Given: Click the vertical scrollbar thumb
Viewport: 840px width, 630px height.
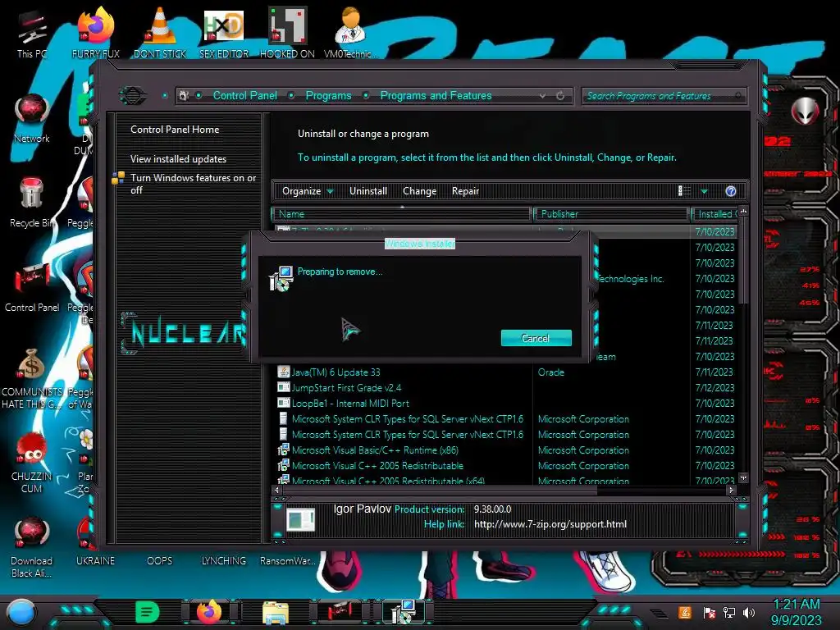Looking at the screenshot, I should (743, 259).
